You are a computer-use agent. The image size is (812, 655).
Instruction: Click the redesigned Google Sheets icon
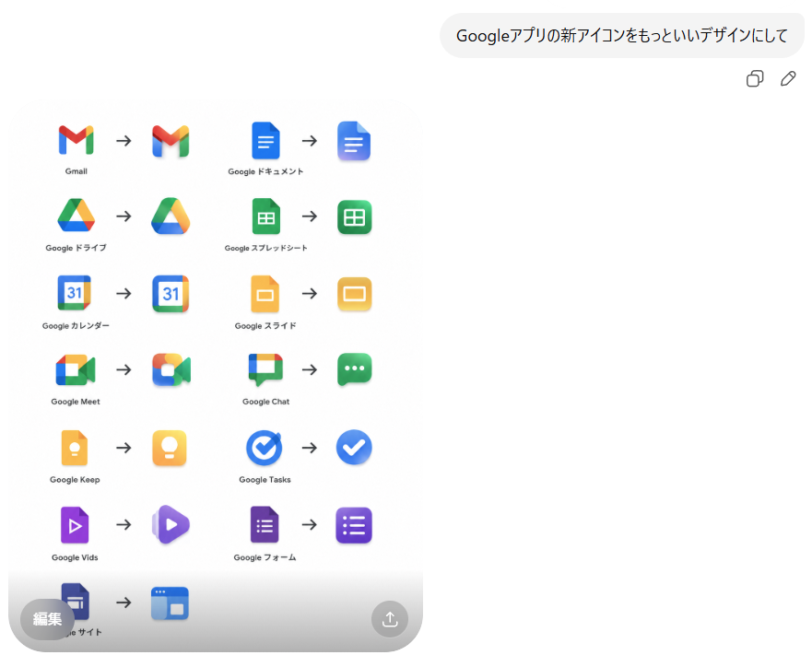(x=354, y=217)
